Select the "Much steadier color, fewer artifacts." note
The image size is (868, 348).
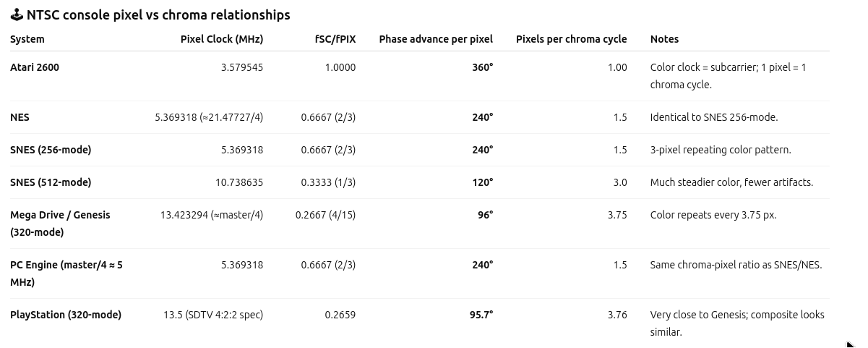click(x=731, y=182)
